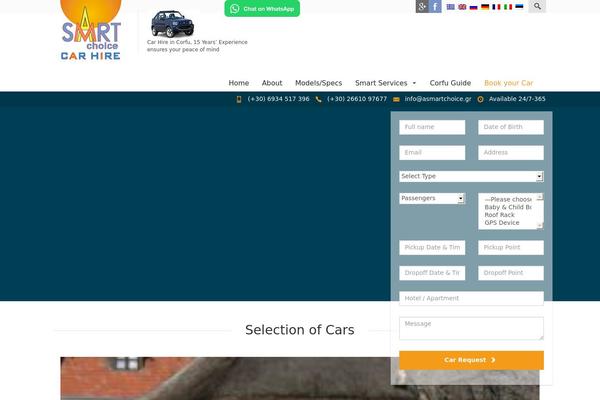Click the Smart Choice Car Hire logo

click(91, 30)
